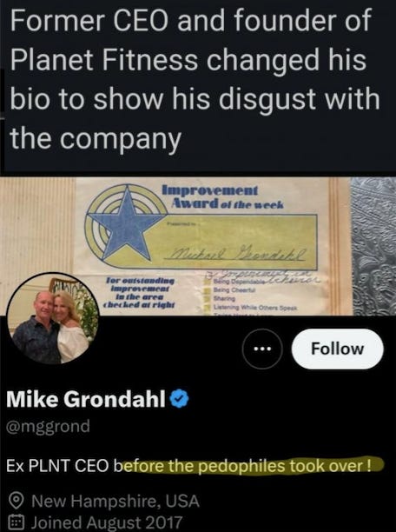Click the Ex PLNT CEO bio text
Viewport: 396px width, 532px height.
57,466
